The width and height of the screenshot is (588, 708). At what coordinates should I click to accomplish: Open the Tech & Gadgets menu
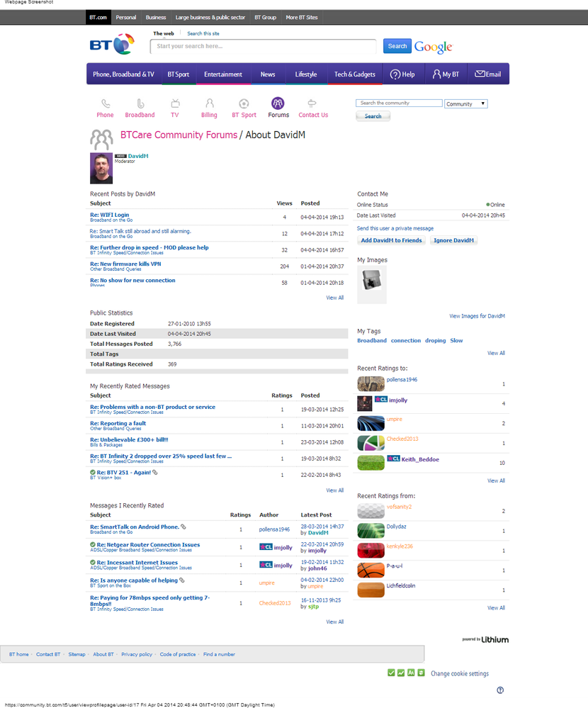355,74
